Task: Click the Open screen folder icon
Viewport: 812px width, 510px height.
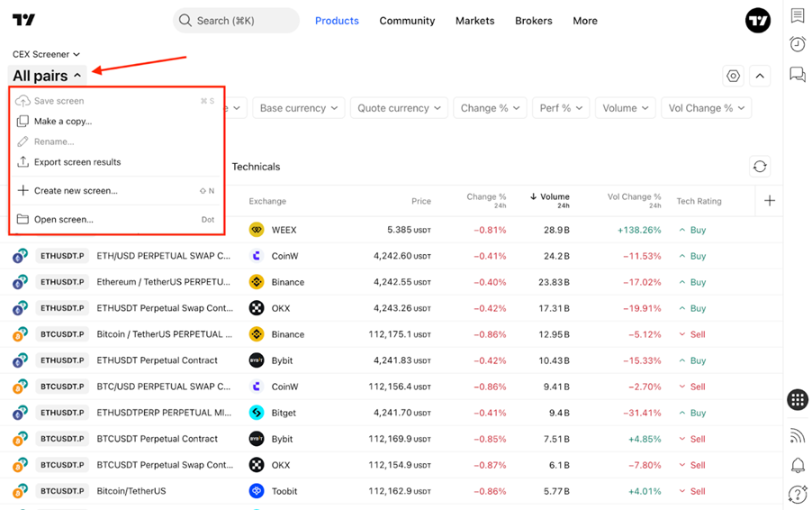Action: click(x=23, y=219)
